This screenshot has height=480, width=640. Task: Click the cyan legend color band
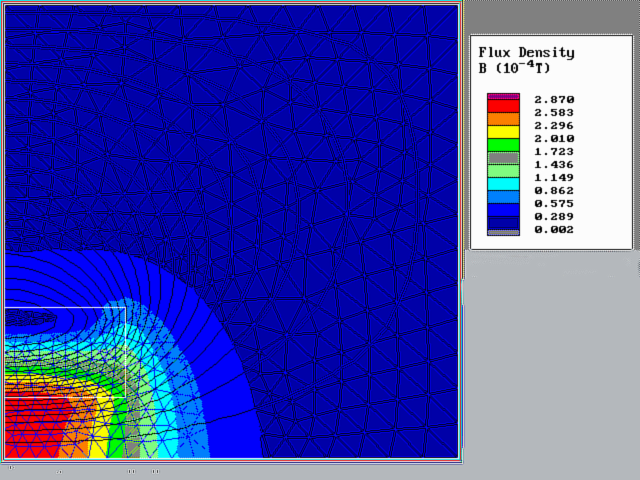coord(504,184)
